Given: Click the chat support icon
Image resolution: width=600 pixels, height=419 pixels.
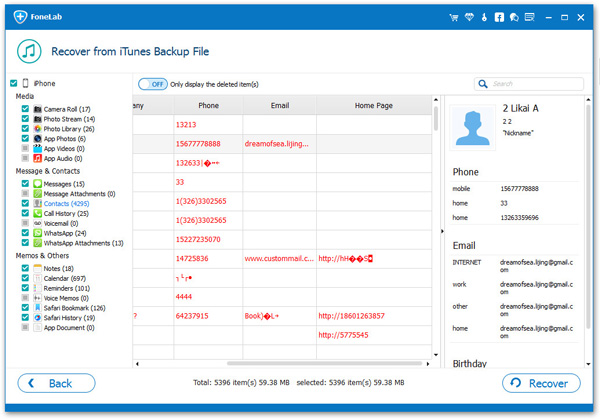Looking at the screenshot, I should [514, 17].
